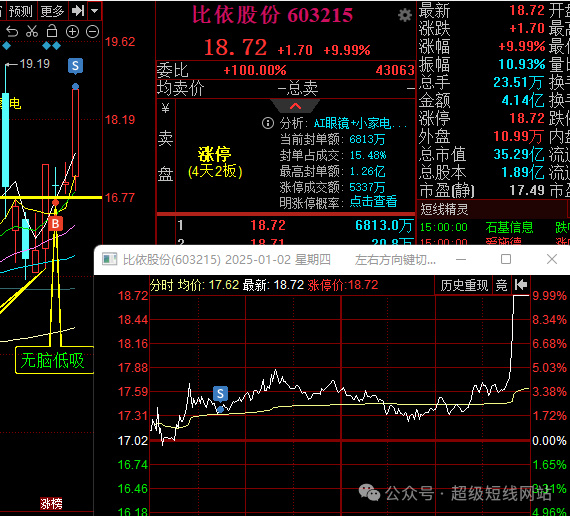
Task: Open the 点击查看 link for 明涨停概率
Action: pos(373,202)
